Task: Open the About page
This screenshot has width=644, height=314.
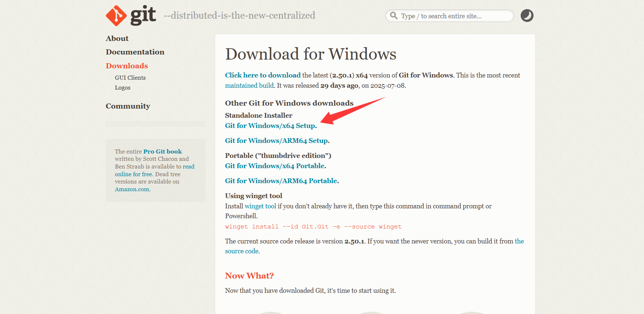Action: click(117, 38)
